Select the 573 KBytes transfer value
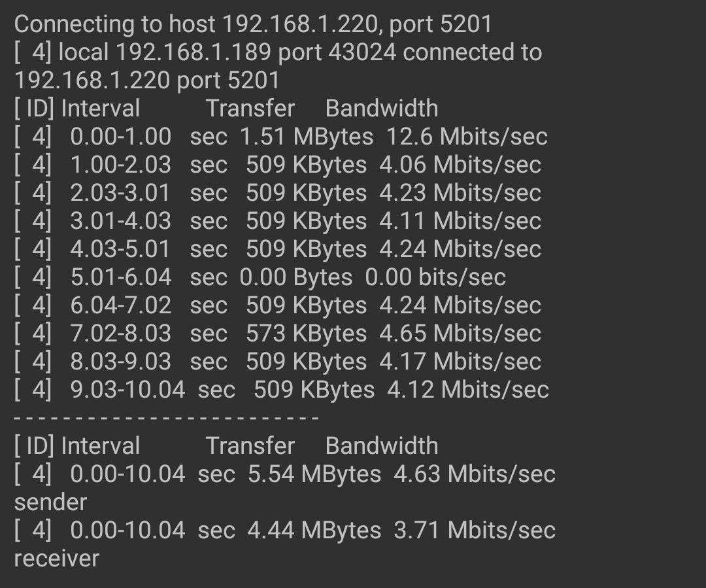Screen dimensions: 706x588 306,334
